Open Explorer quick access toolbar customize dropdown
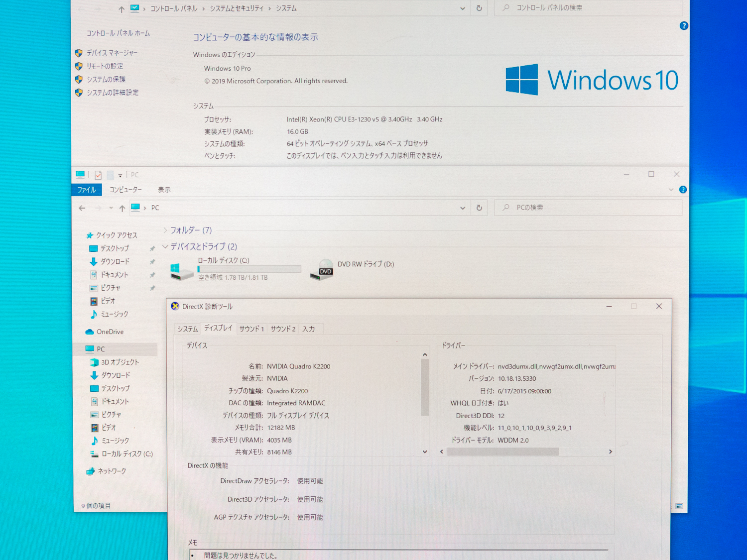Image resolution: width=747 pixels, height=560 pixels. [x=120, y=175]
